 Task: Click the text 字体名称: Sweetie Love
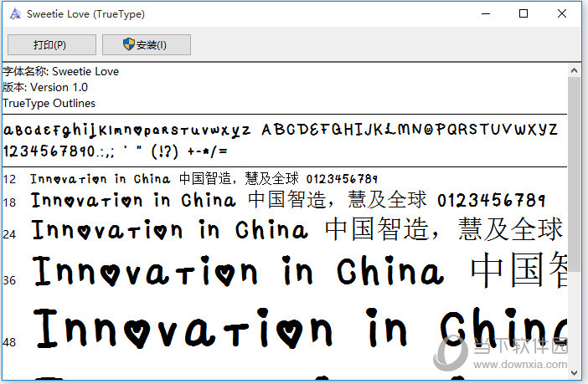61,71
